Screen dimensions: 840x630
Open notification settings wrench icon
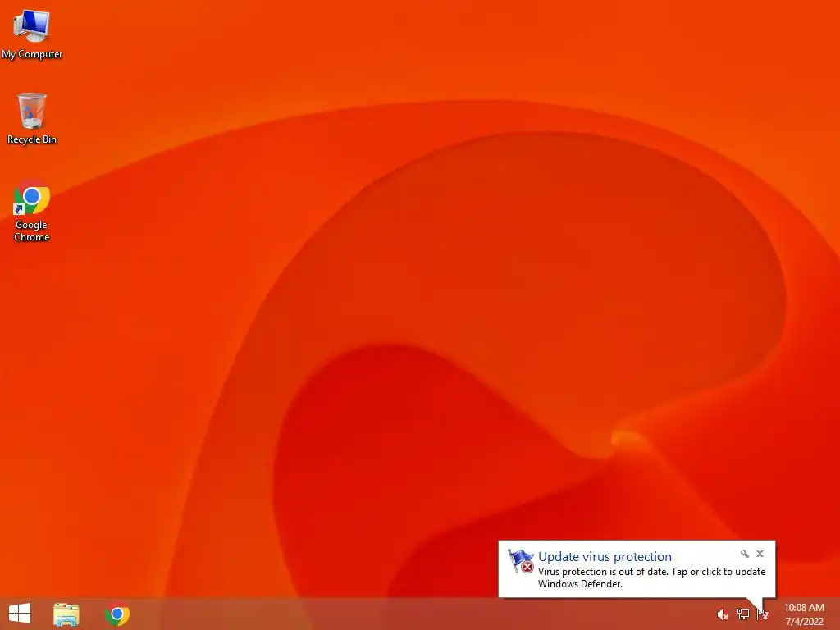[x=745, y=554]
